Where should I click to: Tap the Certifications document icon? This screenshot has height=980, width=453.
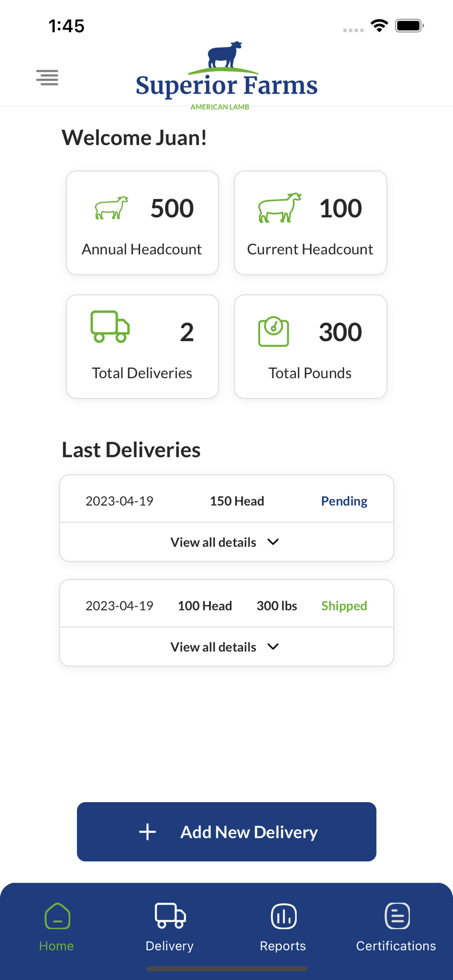pyautogui.click(x=397, y=916)
